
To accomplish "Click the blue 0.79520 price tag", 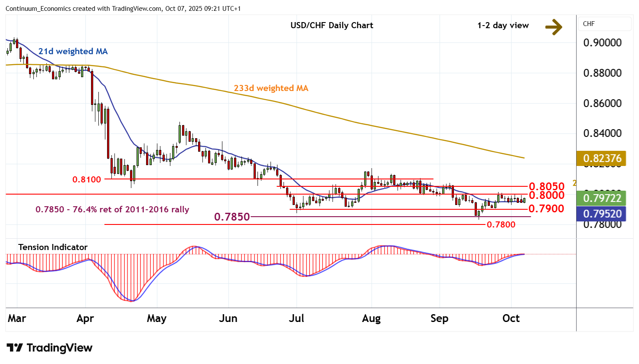I will pyautogui.click(x=602, y=214).
